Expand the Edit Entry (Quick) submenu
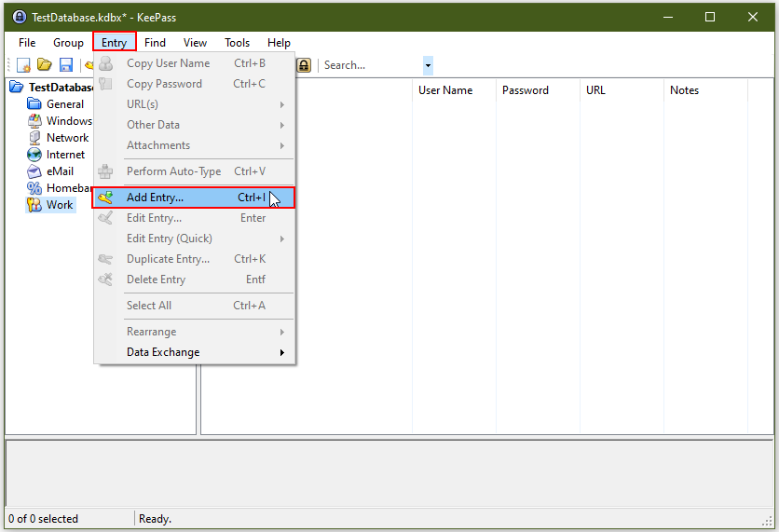The image size is (779, 532). pos(281,239)
